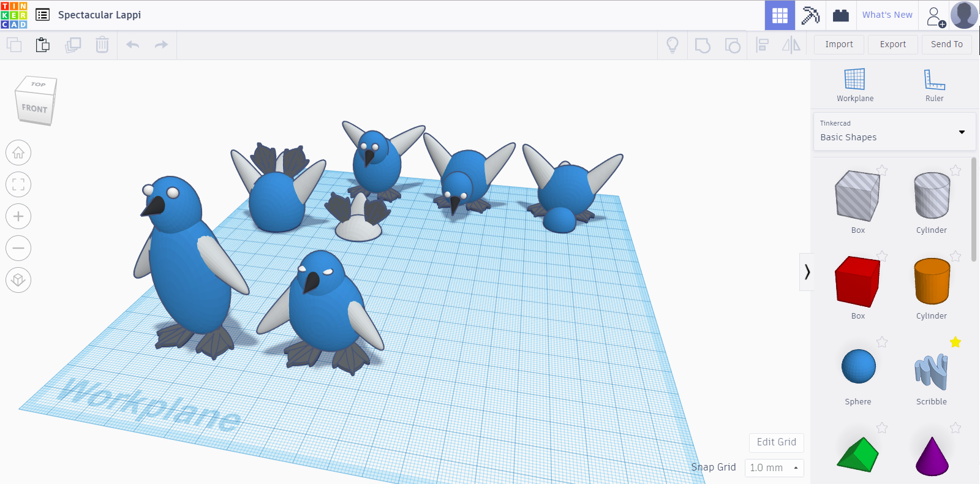This screenshot has width=980, height=484.
Task: Unfavorite Scribble yellow star
Action: [x=956, y=342]
